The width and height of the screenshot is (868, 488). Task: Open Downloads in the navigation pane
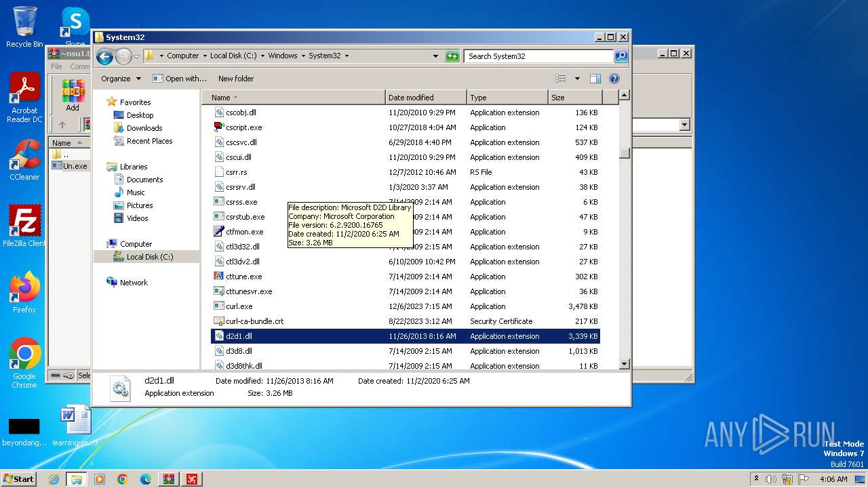click(x=144, y=128)
